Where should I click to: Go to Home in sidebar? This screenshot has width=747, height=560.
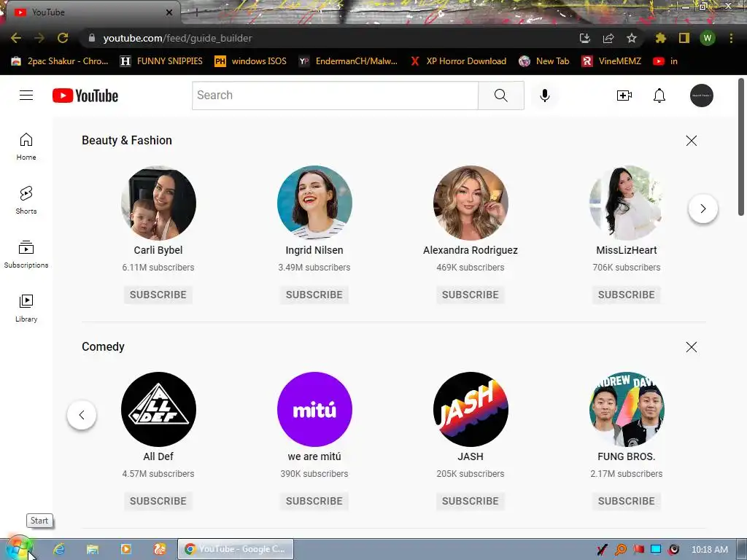point(26,146)
